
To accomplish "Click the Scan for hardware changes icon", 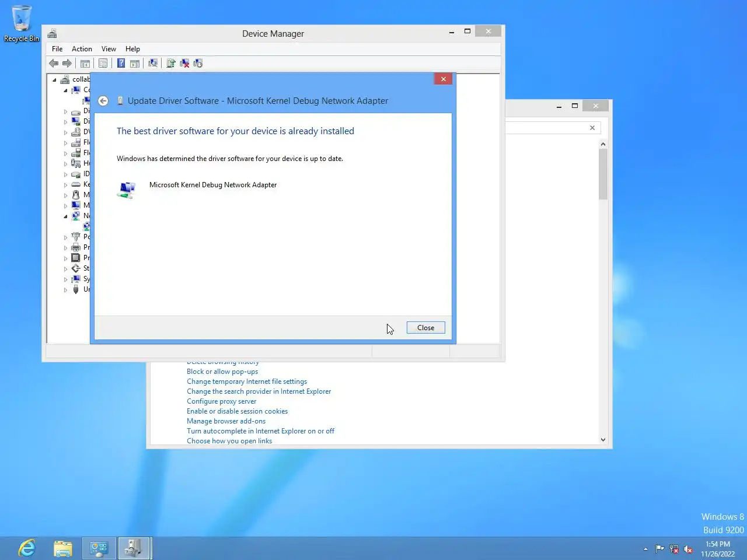I will click(153, 63).
